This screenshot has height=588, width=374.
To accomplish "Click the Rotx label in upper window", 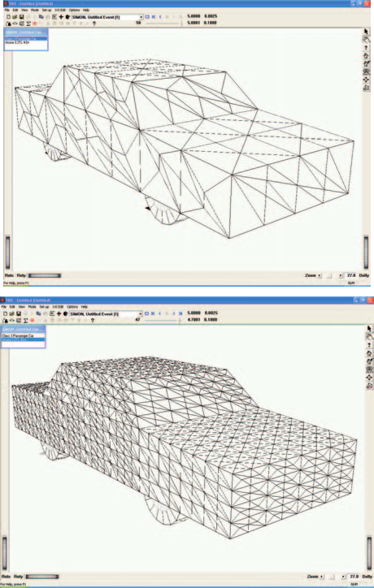I will 9,275.
